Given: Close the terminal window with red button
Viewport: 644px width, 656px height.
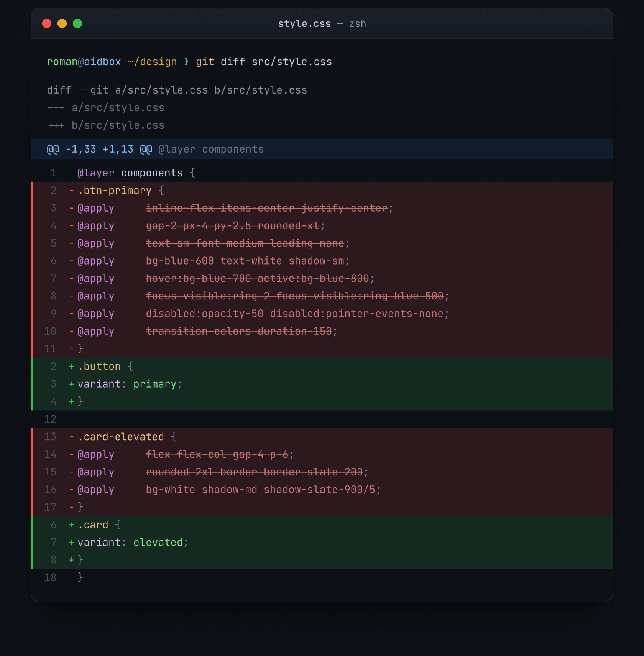Looking at the screenshot, I should pyautogui.click(x=47, y=23).
